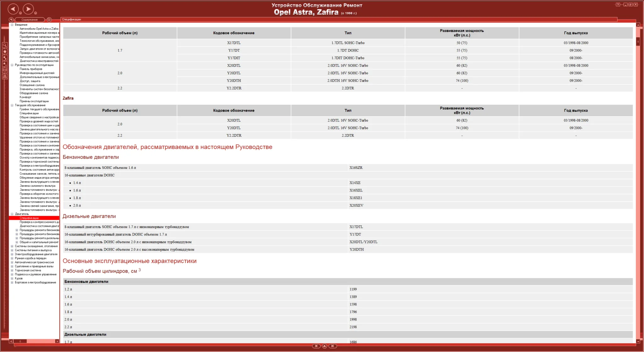Image resolution: width=644 pixels, height=352 pixels.
Task: Click the back navigation arrow button
Action: coord(13,9)
